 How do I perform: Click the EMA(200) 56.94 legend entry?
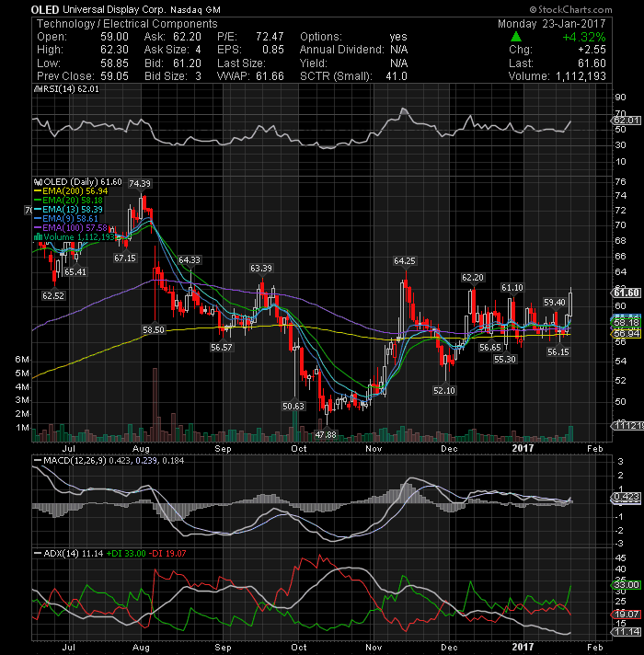tap(75, 191)
